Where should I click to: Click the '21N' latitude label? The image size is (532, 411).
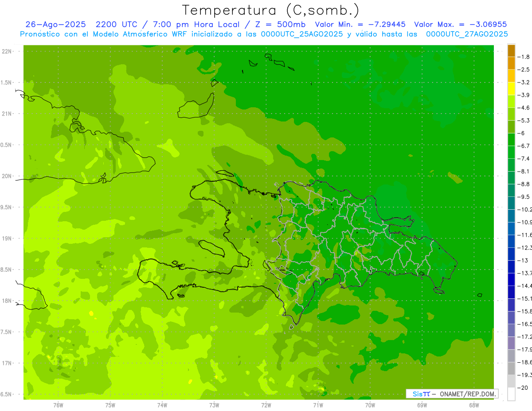click(x=7, y=114)
